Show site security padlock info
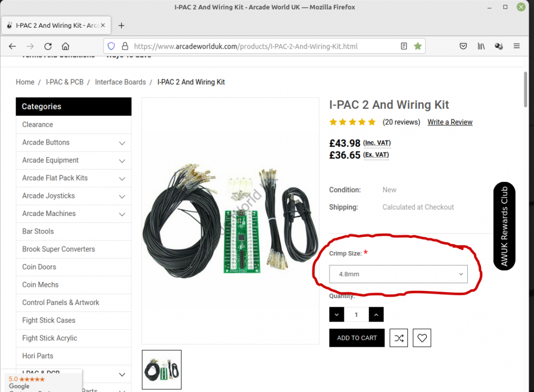The image size is (534, 392). pos(125,46)
